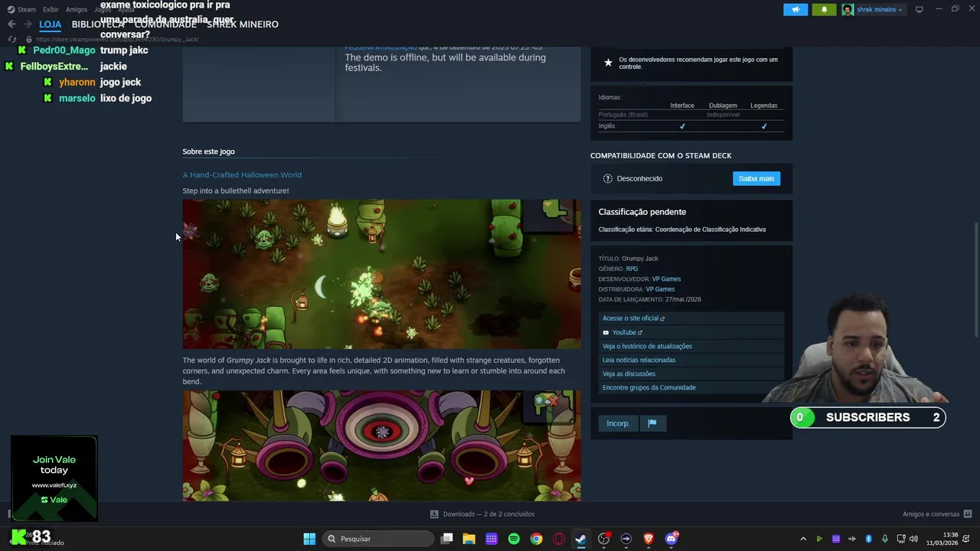This screenshot has height=551, width=980.
Task: Go back with the Steam back arrow
Action: click(x=11, y=24)
